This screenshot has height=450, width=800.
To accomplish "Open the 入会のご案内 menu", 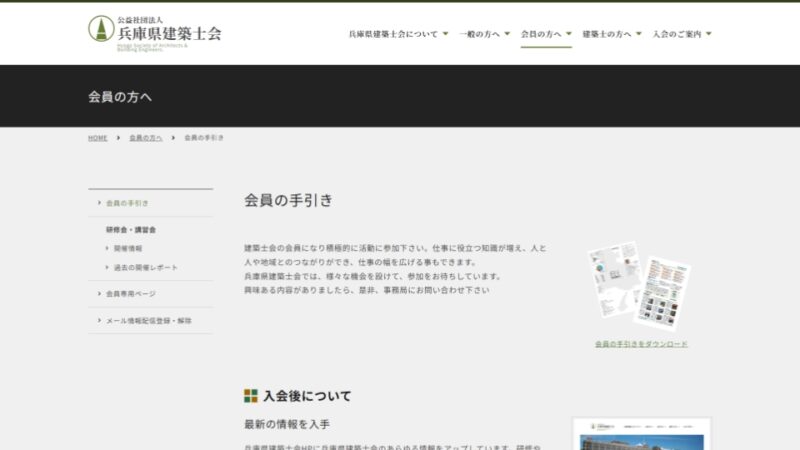I will point(676,33).
